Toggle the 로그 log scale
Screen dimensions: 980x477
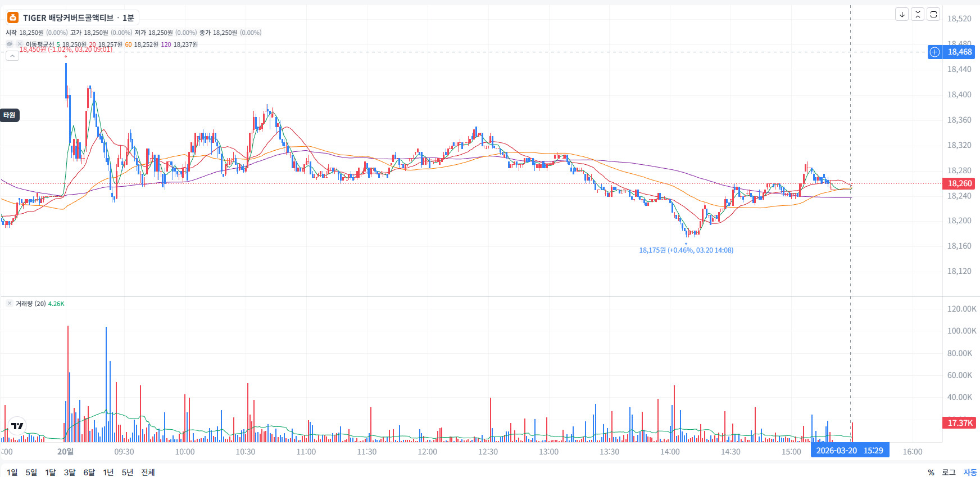pyautogui.click(x=949, y=472)
